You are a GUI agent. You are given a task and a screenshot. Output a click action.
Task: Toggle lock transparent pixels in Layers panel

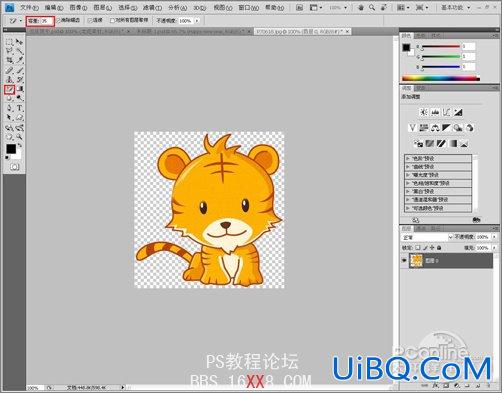click(x=418, y=248)
